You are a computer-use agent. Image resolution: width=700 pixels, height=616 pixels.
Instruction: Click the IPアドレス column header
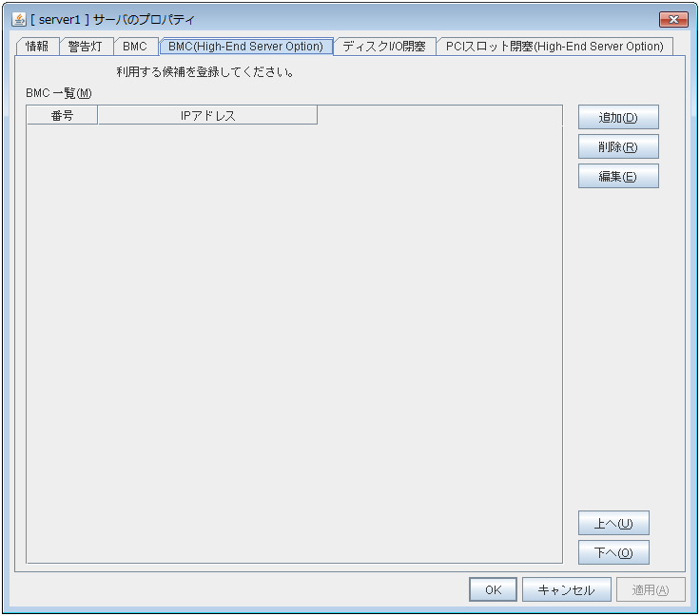coord(207,116)
